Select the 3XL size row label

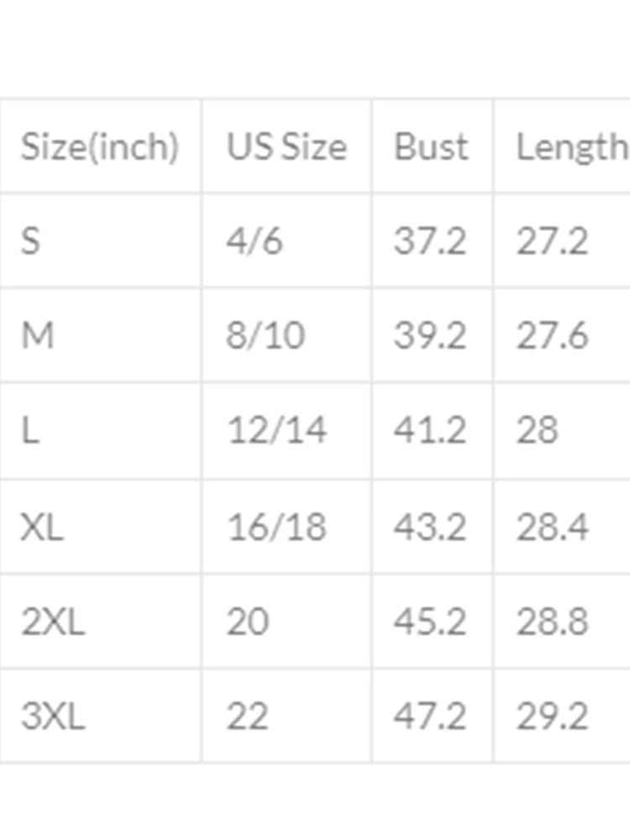(53, 717)
